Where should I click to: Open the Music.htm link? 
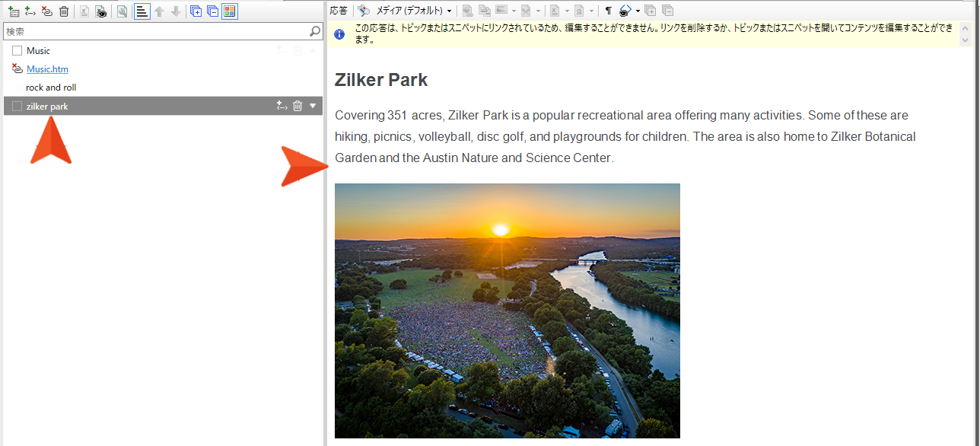[47, 69]
